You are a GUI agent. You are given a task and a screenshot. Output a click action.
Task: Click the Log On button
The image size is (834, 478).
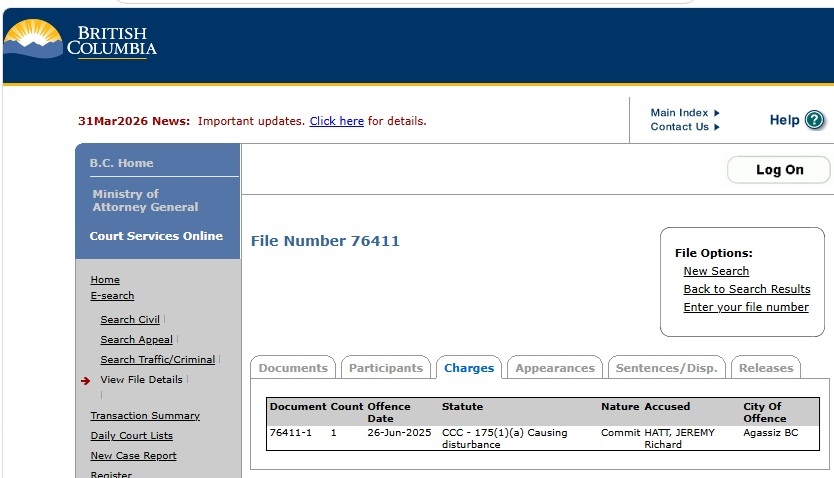click(x=779, y=170)
